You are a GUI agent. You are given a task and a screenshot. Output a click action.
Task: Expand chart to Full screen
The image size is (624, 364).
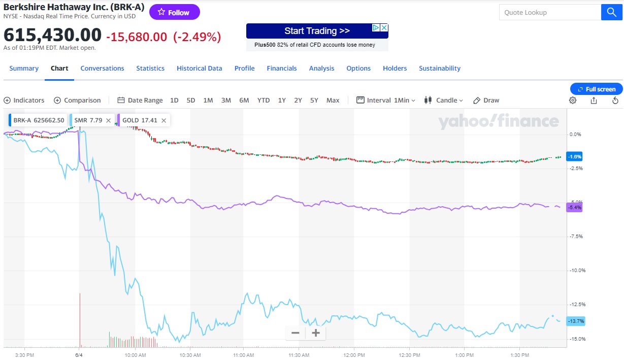click(x=597, y=89)
